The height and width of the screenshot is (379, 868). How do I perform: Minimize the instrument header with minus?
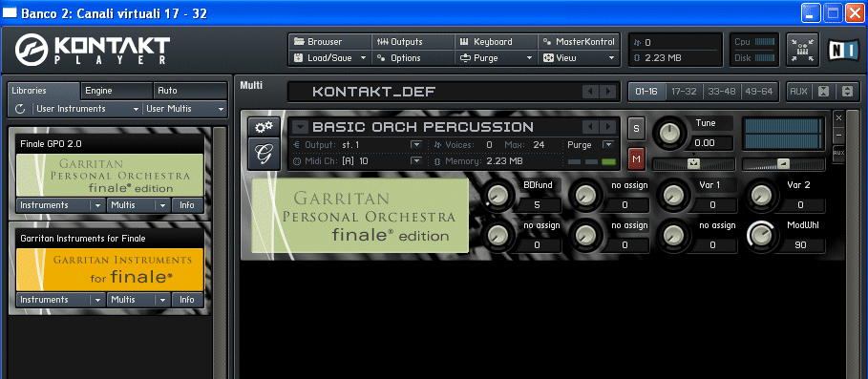(838, 135)
